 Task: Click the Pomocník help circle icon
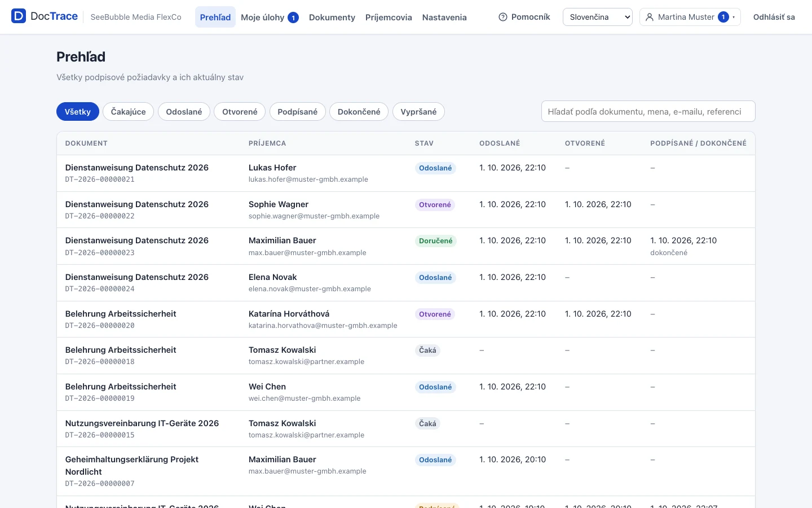503,17
